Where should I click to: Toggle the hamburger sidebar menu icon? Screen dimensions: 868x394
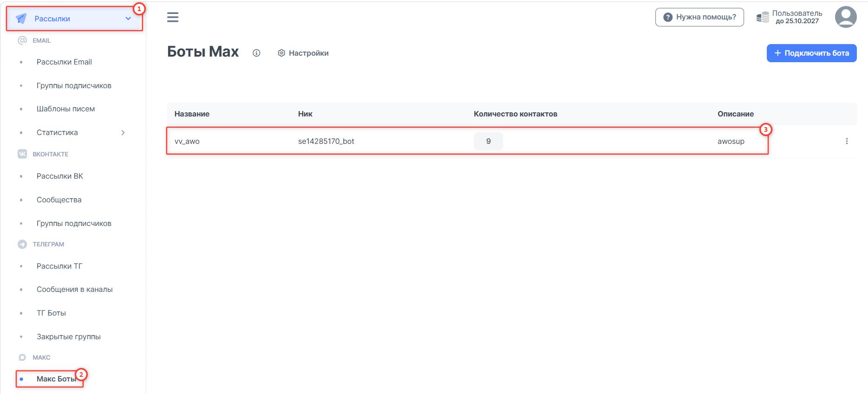tap(173, 17)
